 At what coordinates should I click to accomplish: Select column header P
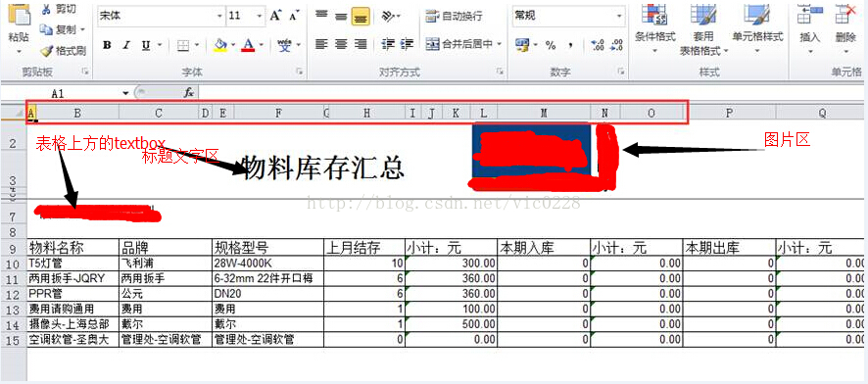click(x=729, y=113)
